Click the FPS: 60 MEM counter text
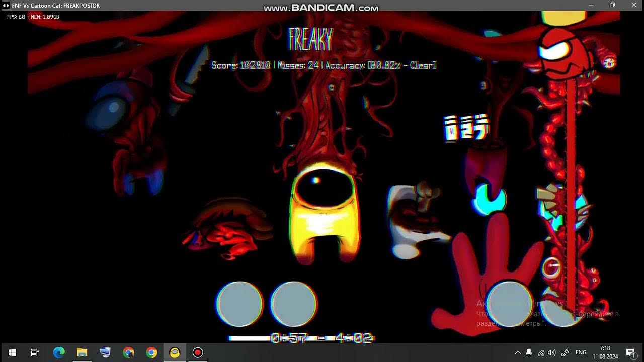644x362 pixels. pos(33,17)
